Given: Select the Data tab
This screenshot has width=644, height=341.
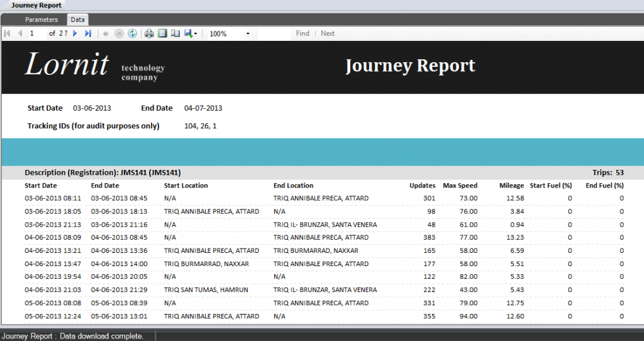Looking at the screenshot, I should (x=79, y=20).
